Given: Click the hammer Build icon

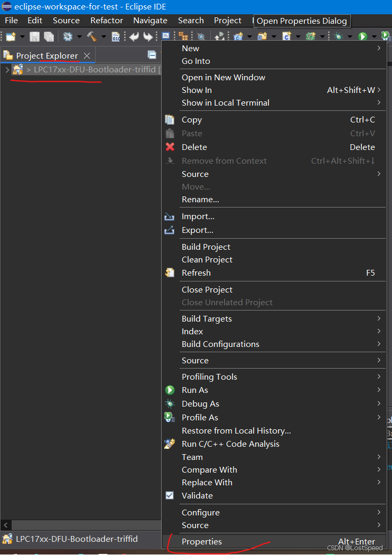Looking at the screenshot, I should [92, 36].
